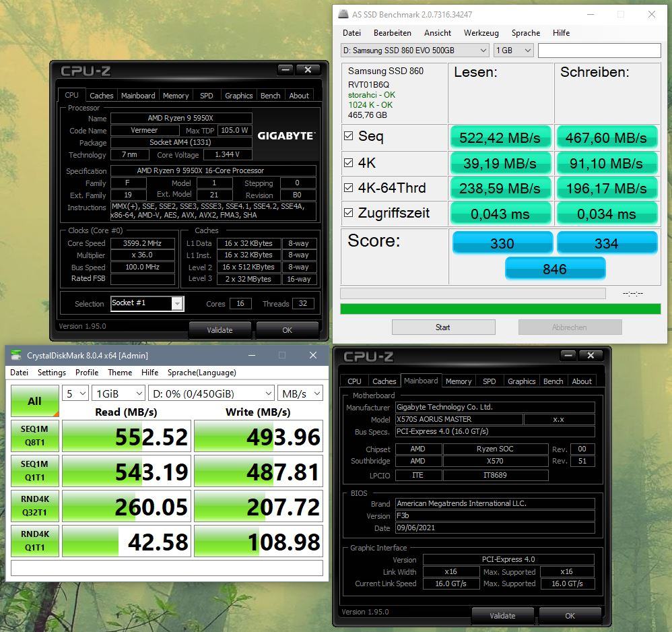Viewport: 672px width, 632px height.
Task: Switch to Bench tab in top CPU-Z window
Action: click(271, 96)
